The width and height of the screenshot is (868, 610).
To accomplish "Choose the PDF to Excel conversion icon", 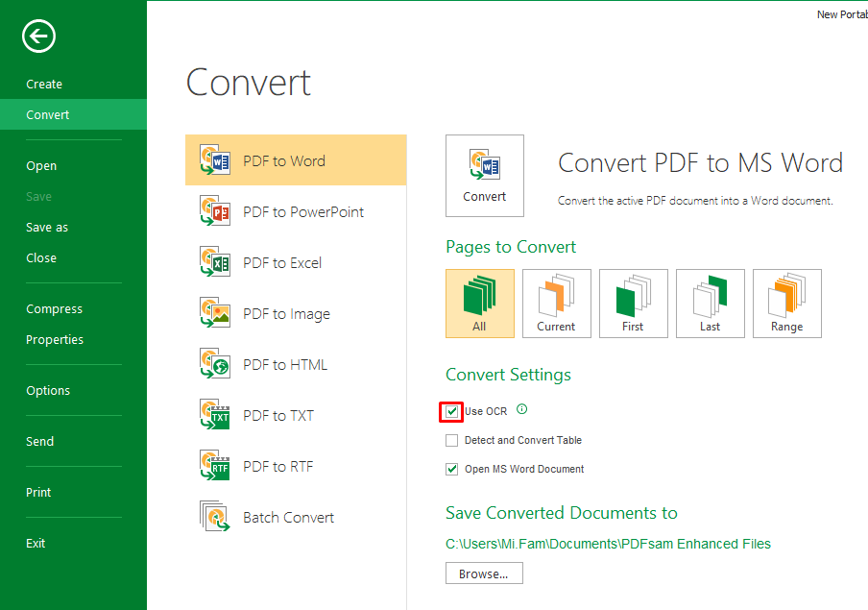I will pos(215,262).
